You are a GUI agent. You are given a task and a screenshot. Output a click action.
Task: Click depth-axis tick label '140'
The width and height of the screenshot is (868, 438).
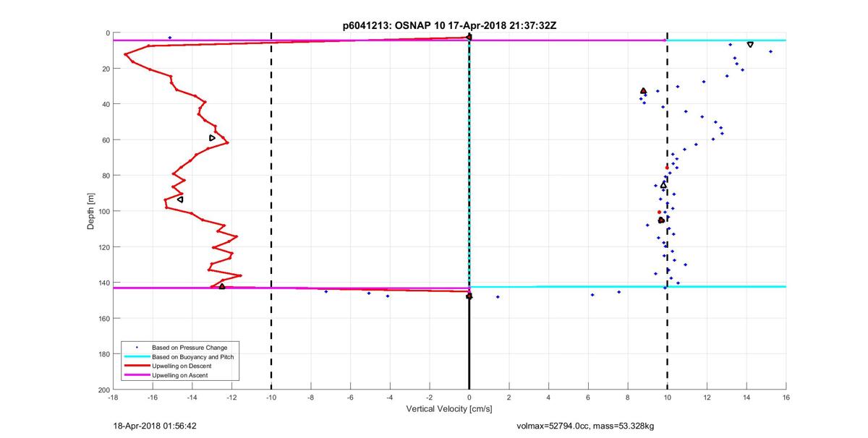point(105,283)
